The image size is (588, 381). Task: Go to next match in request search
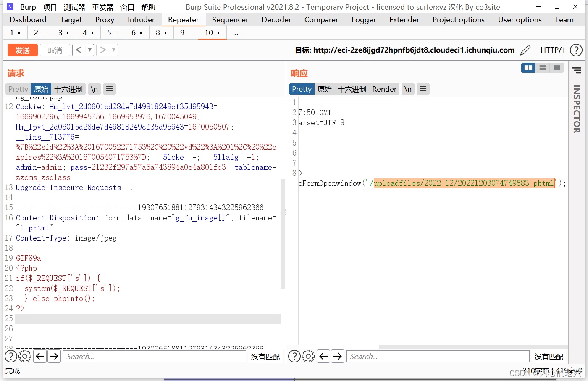tap(54, 357)
